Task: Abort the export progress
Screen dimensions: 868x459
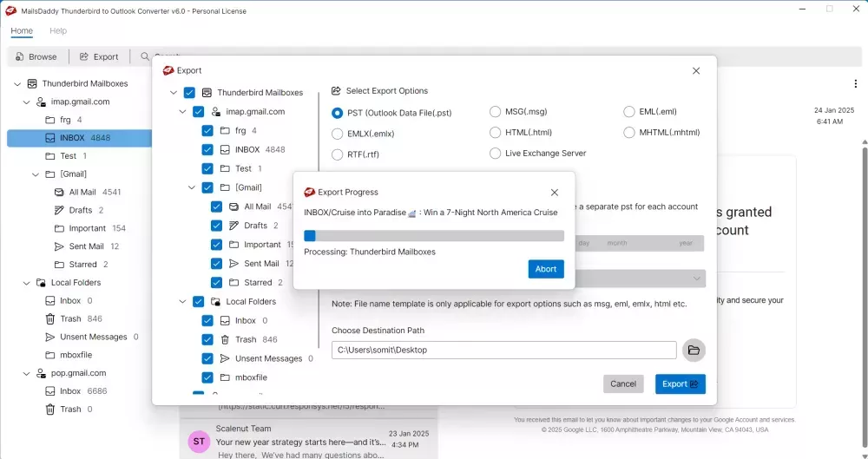Action: pos(546,269)
